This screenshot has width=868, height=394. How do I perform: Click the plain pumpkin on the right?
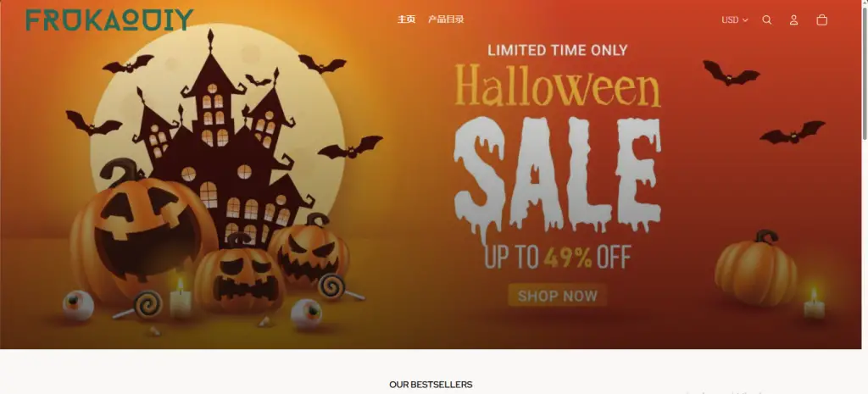point(755,269)
